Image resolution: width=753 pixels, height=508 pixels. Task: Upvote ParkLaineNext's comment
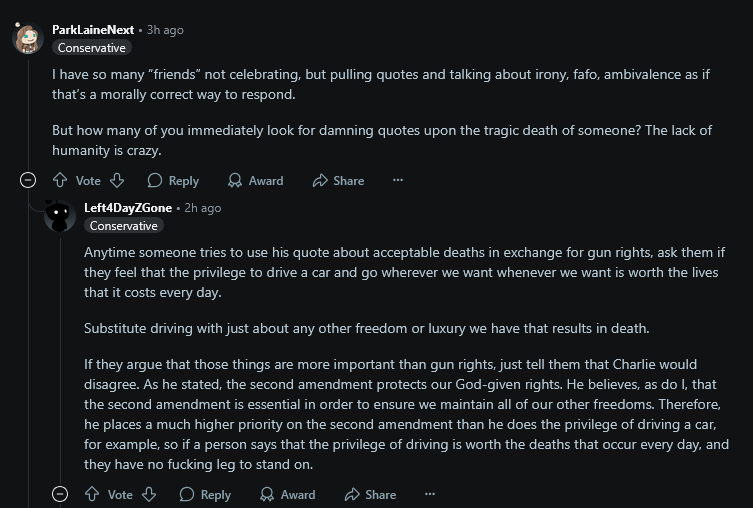click(60, 181)
